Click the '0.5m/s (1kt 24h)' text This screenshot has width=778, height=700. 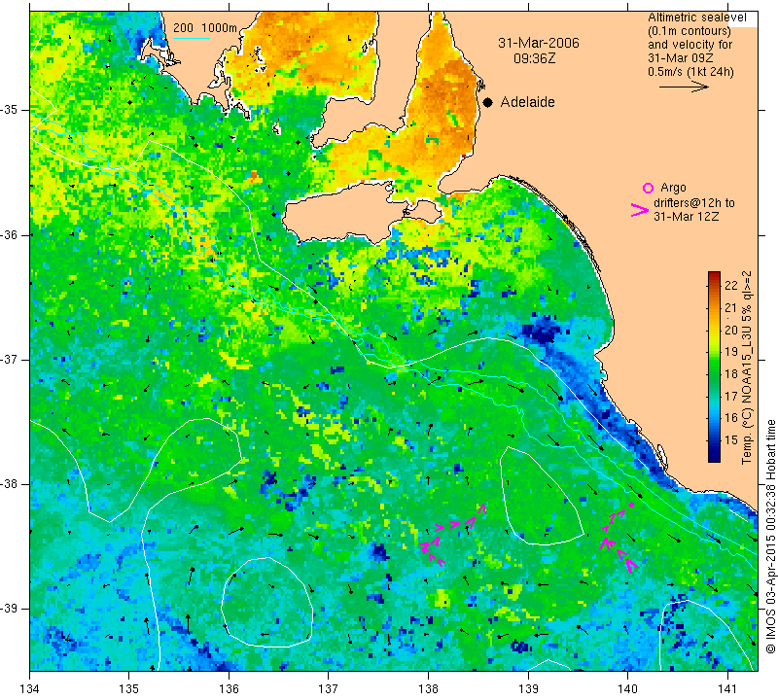tap(690, 71)
